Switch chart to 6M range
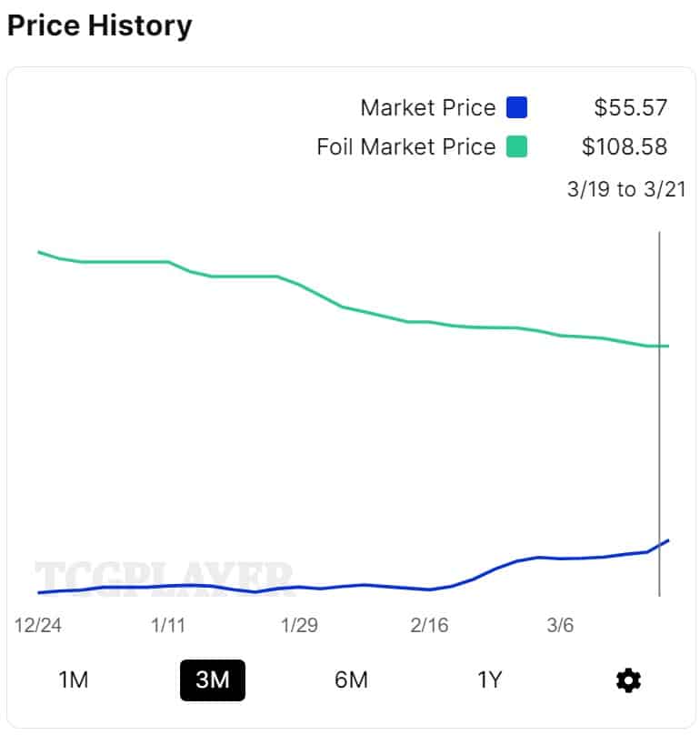The image size is (700, 735). (x=351, y=680)
